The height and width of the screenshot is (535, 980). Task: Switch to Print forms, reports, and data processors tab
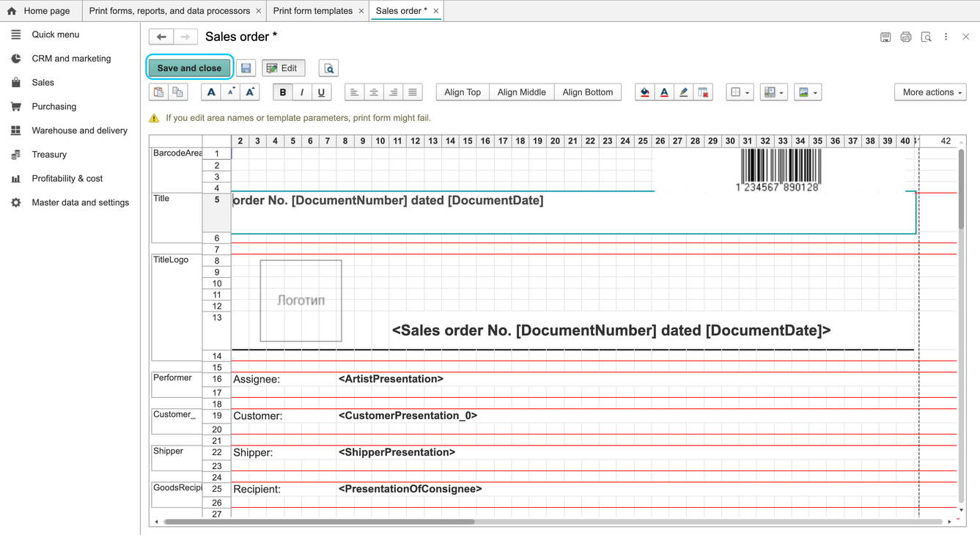point(169,11)
